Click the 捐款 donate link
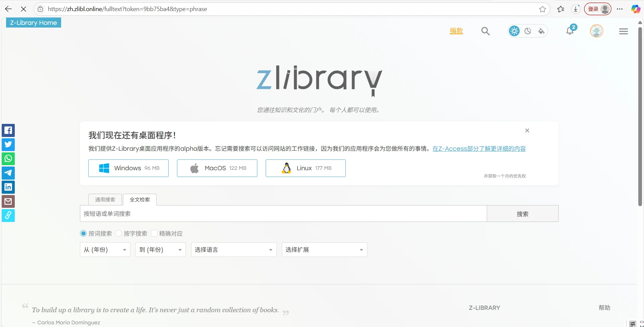 click(x=456, y=31)
